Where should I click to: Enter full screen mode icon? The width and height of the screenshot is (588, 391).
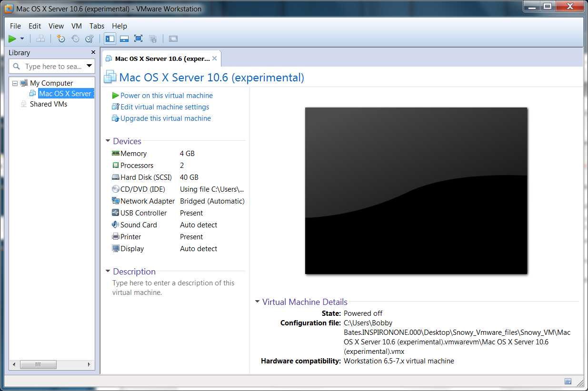click(138, 39)
